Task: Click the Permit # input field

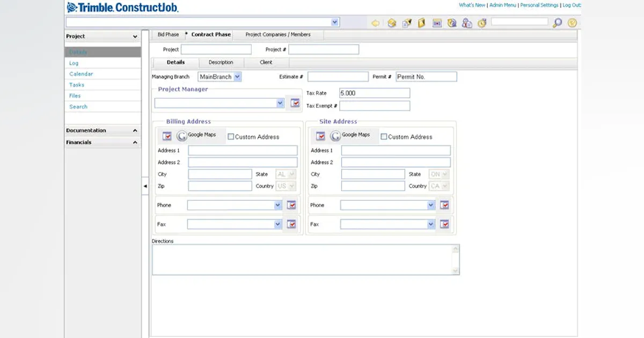Action: click(426, 77)
